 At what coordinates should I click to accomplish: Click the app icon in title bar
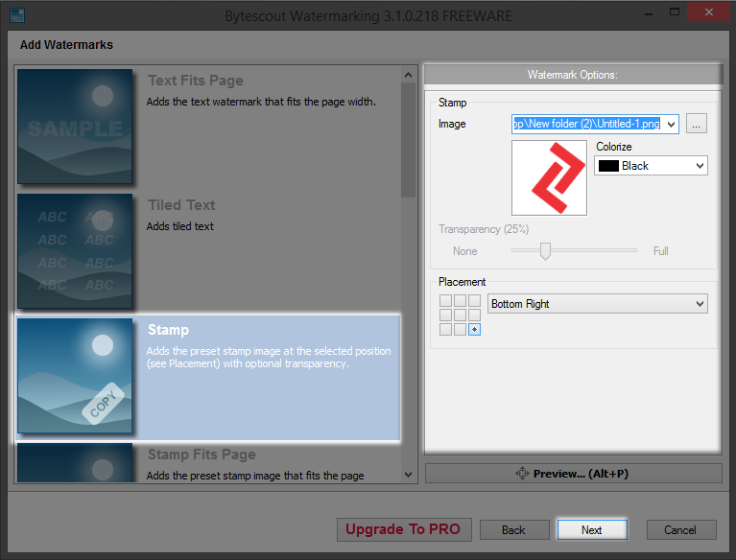(x=16, y=14)
